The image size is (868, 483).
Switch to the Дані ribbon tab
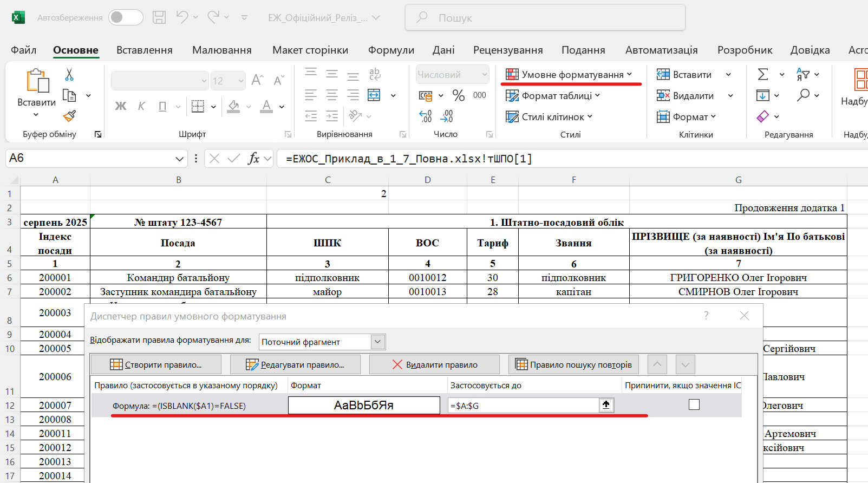point(443,50)
